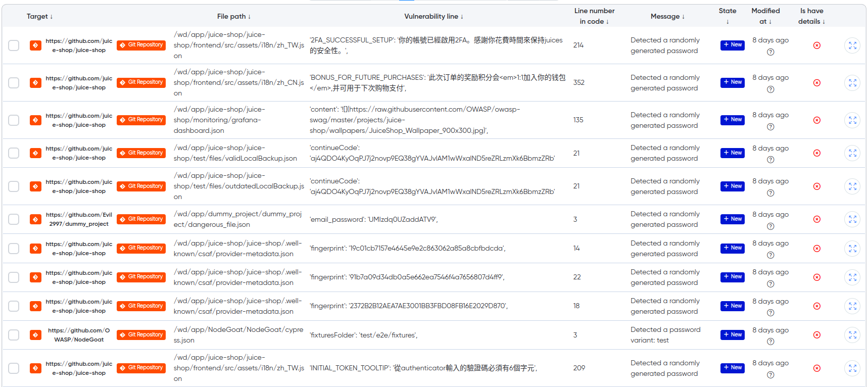Click line number 135 cell
868x387 pixels.
578,120
